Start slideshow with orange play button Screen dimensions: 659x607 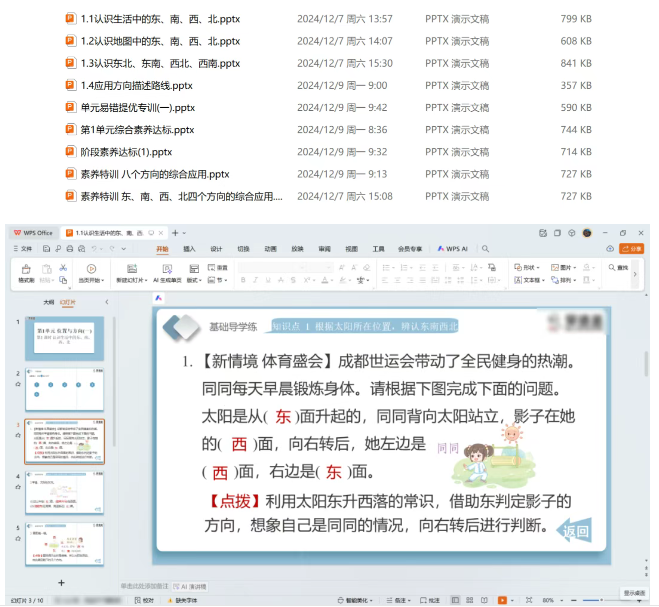coord(502,600)
